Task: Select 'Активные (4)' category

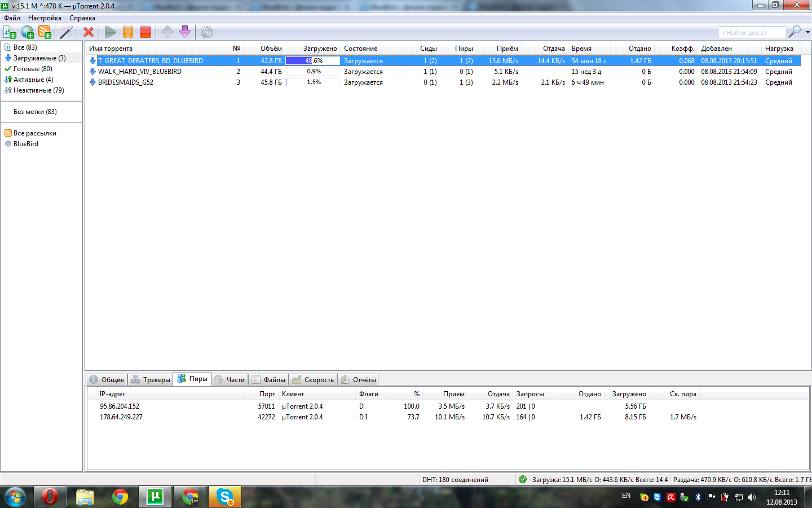Action: point(33,80)
